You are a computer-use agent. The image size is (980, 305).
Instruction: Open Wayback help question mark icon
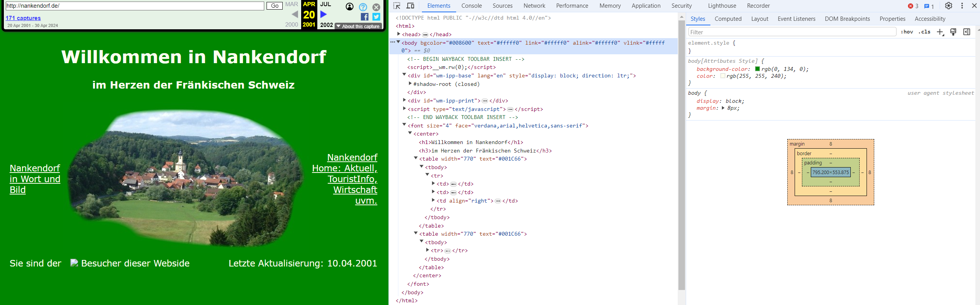(363, 7)
